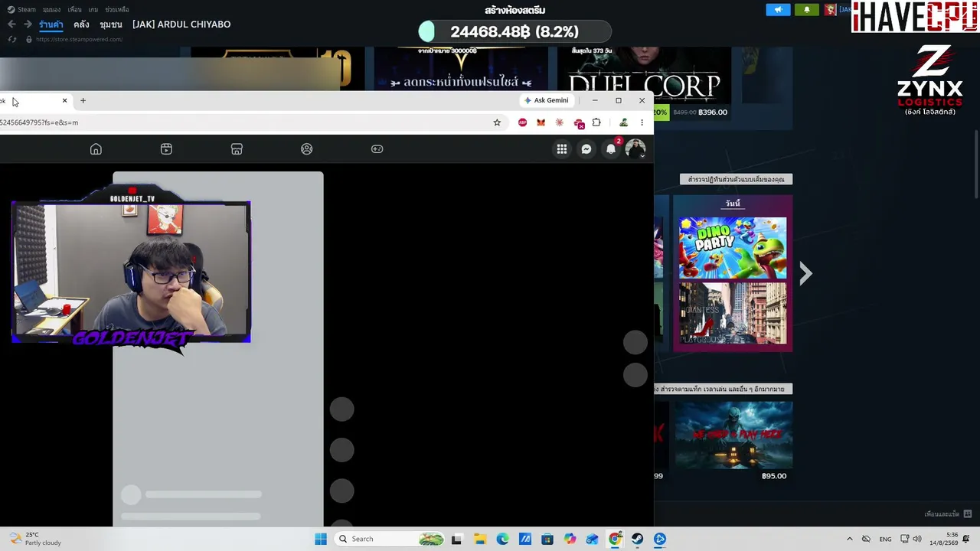The image size is (980, 551).
Task: Open Facebook menu grid icon
Action: 562,149
